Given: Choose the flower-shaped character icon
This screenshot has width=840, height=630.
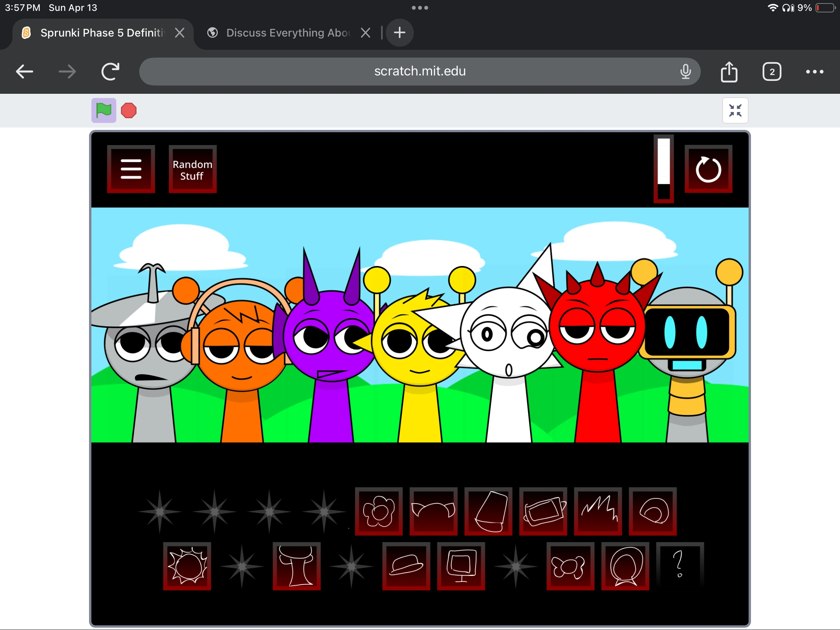Looking at the screenshot, I should 379,511.
